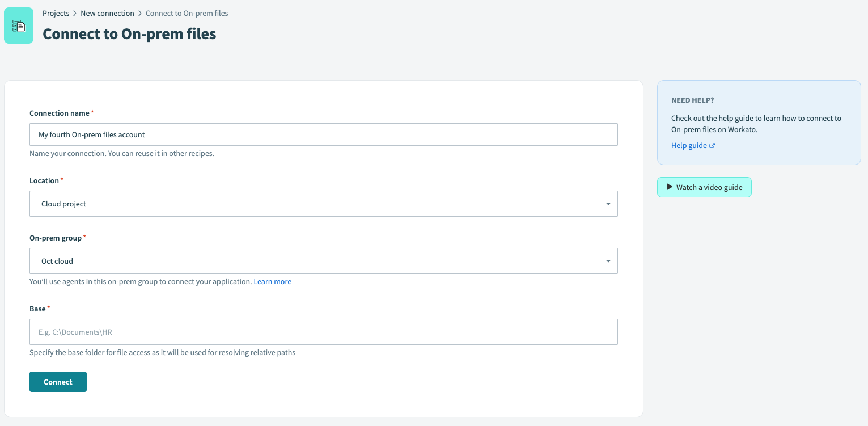Click the On-prem group dropdown arrow
Viewport: 868px width, 426px height.
[x=608, y=260]
